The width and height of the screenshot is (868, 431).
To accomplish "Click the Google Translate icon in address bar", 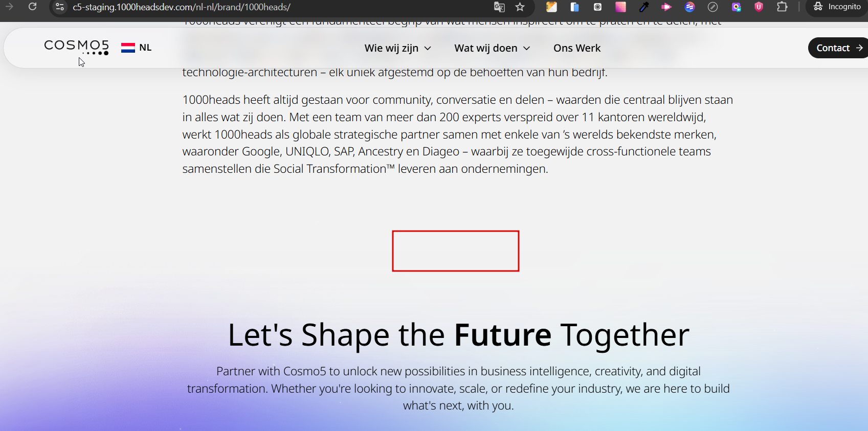I will pyautogui.click(x=499, y=7).
